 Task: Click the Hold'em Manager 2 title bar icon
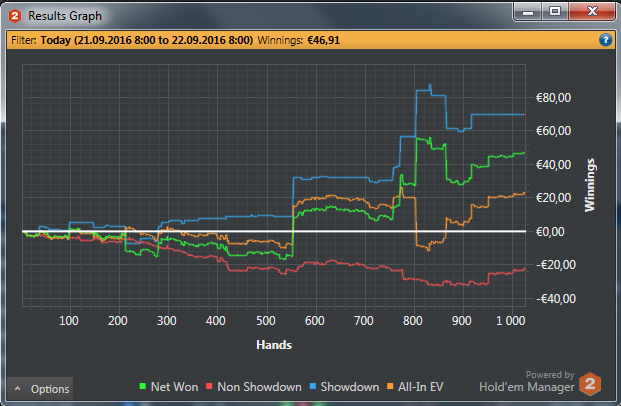[15, 16]
